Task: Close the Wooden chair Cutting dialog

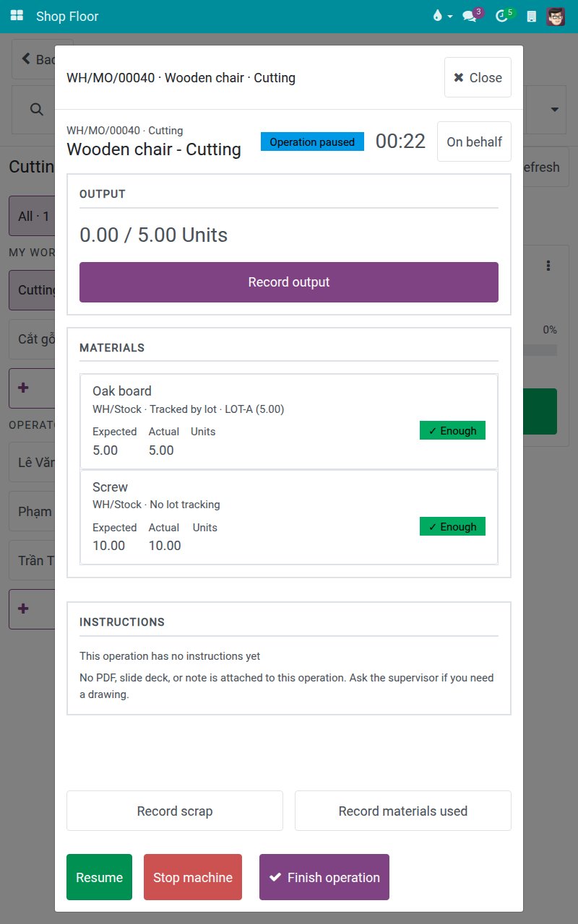Action: [478, 77]
